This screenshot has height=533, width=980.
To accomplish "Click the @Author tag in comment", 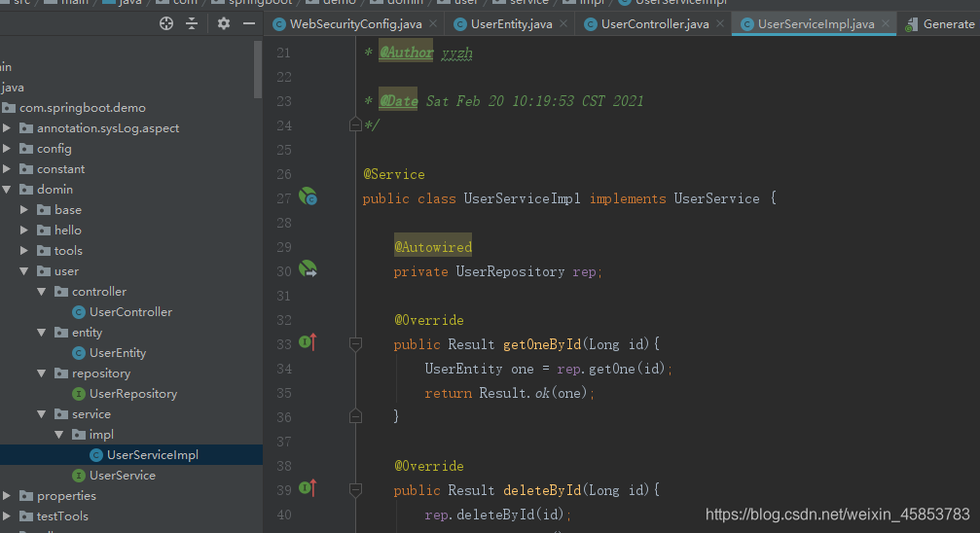I will 406,53.
